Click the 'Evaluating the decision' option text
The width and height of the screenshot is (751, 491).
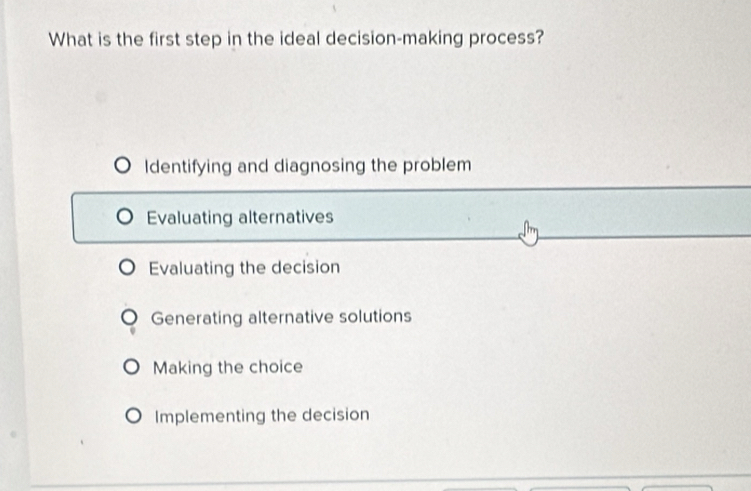244,268
